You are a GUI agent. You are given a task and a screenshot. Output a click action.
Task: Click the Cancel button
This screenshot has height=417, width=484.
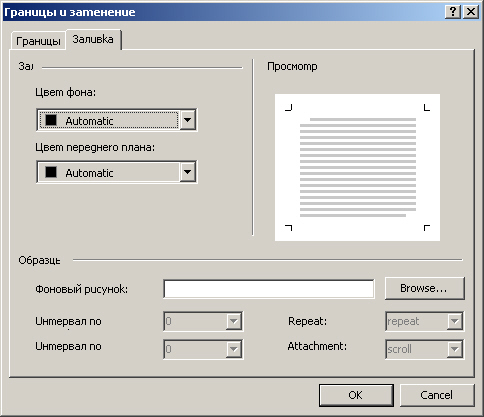click(x=437, y=395)
